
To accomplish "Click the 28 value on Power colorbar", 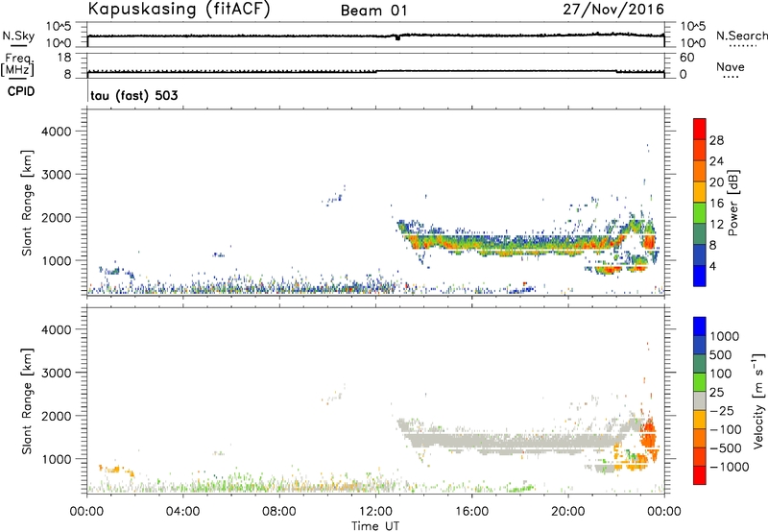I will coord(716,140).
